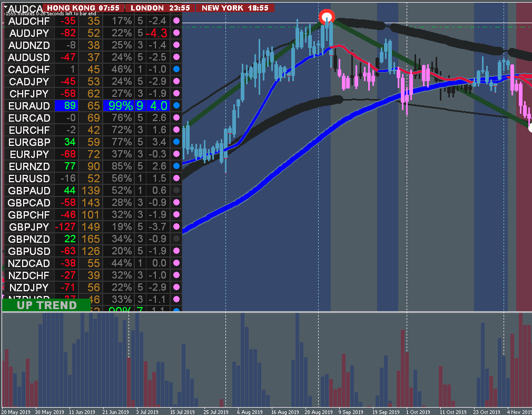Click the 23 Oct 2019 date label
The height and width of the screenshot is (415, 532).
[x=487, y=412]
